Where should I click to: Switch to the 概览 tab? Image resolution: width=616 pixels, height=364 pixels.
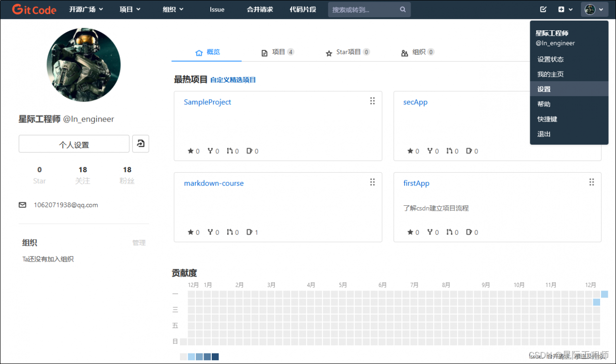click(207, 52)
